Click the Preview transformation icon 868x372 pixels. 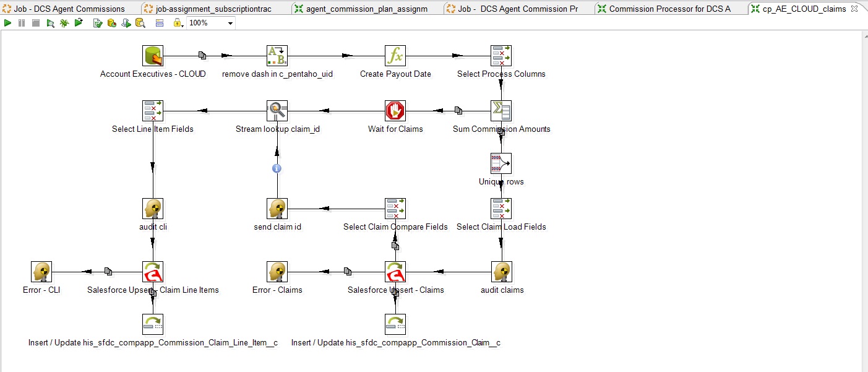click(51, 23)
